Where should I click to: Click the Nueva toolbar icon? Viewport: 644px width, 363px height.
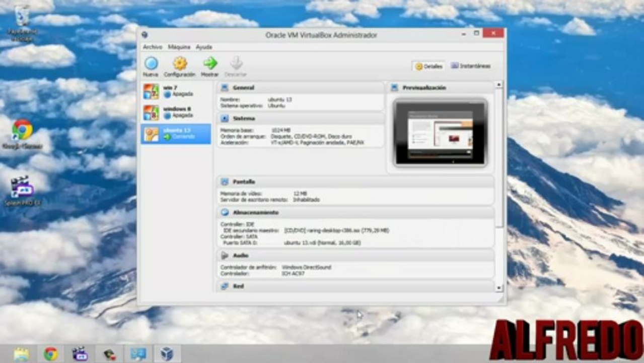(x=151, y=64)
